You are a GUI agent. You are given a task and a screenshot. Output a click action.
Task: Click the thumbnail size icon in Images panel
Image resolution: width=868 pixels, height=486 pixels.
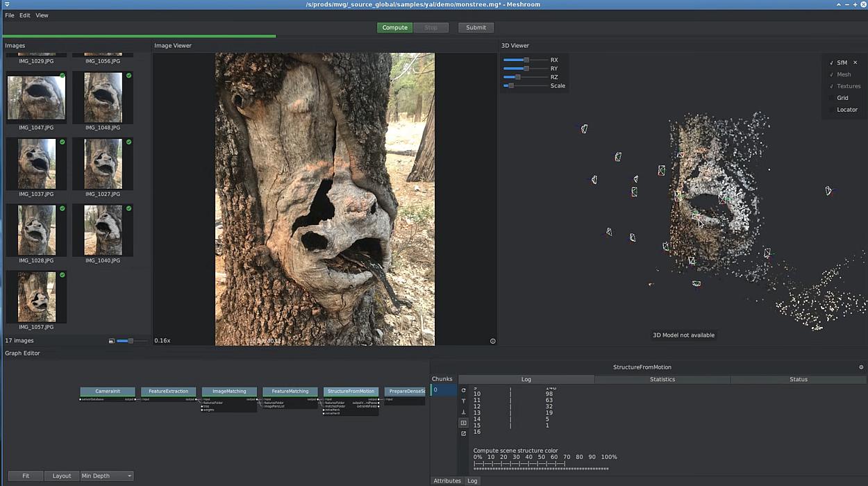pyautogui.click(x=112, y=341)
